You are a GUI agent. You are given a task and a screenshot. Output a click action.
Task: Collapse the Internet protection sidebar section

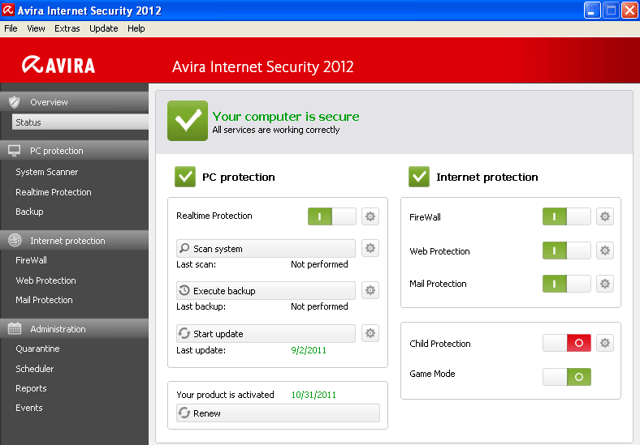[x=74, y=240]
